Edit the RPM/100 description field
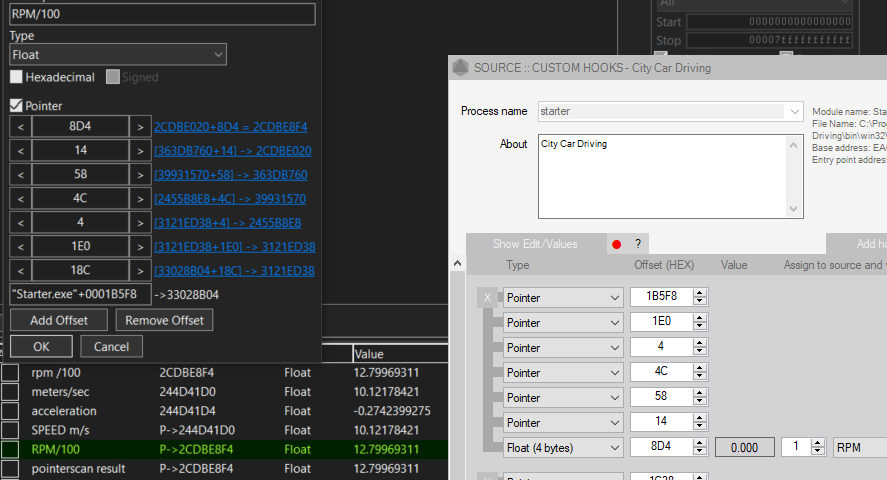 pos(162,14)
